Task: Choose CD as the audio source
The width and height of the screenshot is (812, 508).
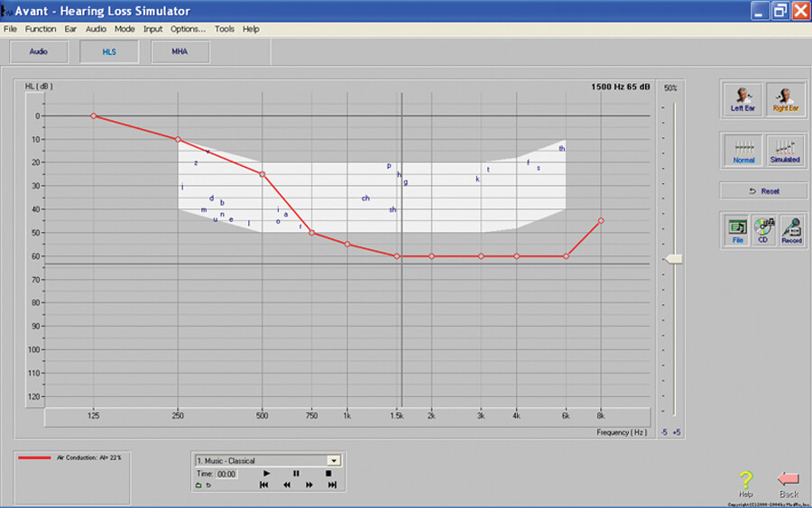Action: (763, 230)
